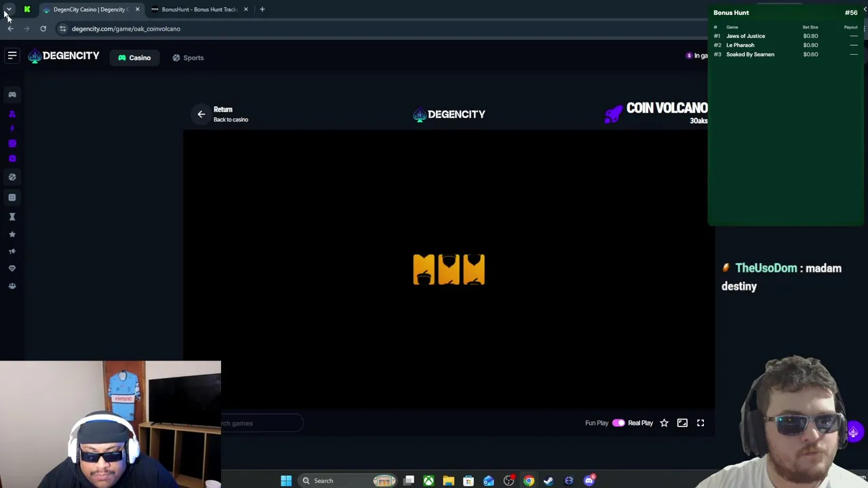Image resolution: width=868 pixels, height=488 pixels.
Task: Expand browser tab search dropdown
Action: coord(9,9)
